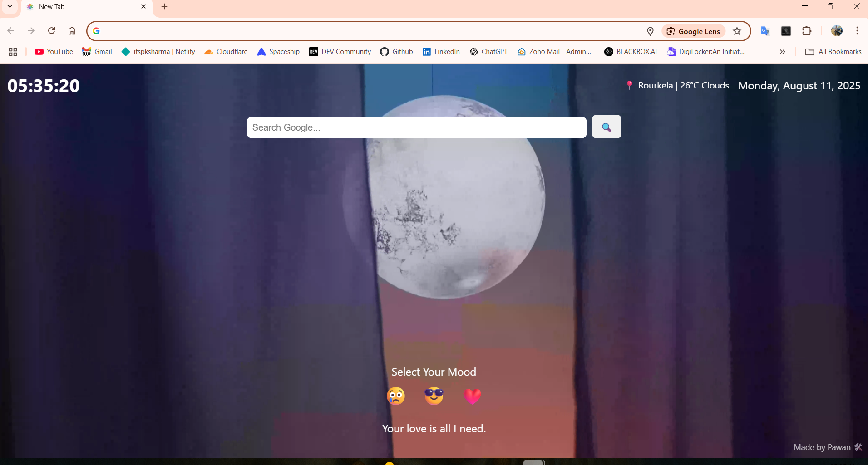868x465 pixels.
Task: Go to the browser home page
Action: tap(72, 30)
